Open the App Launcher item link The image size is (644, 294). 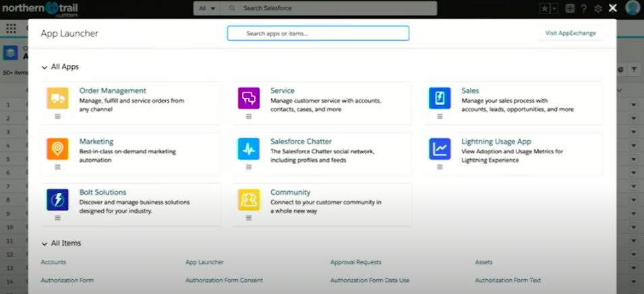click(204, 262)
